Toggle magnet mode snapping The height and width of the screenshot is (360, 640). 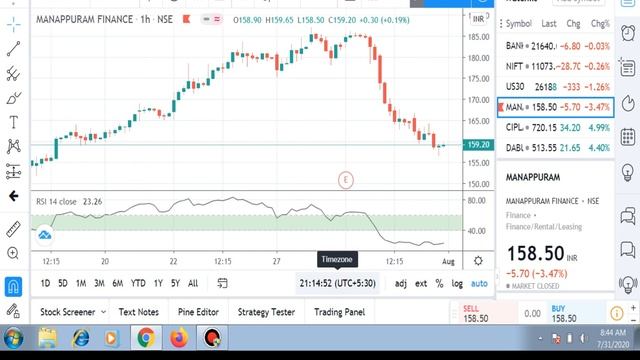coord(13,287)
